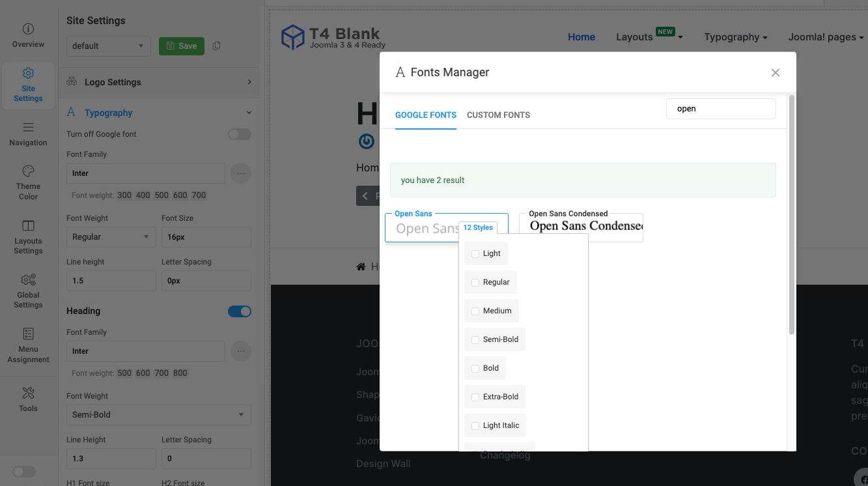
Task: Click the Fonts Manager vertical scrollbar
Action: pos(792,215)
